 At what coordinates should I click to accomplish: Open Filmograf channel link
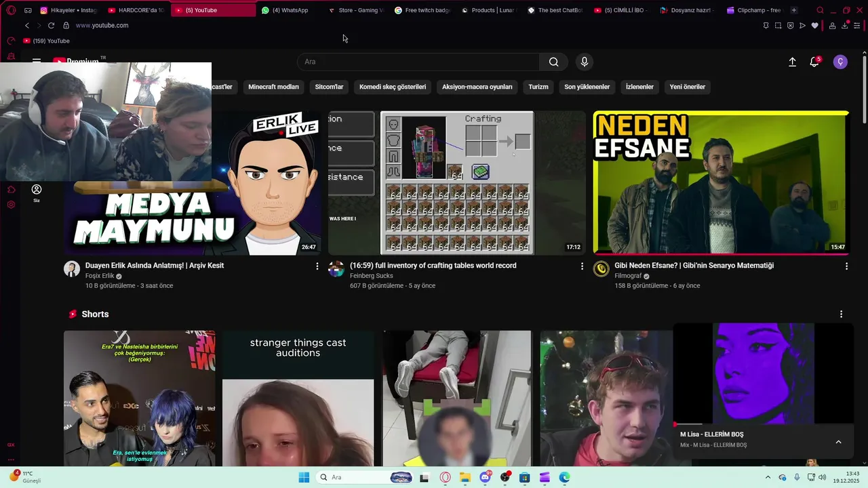(628, 276)
